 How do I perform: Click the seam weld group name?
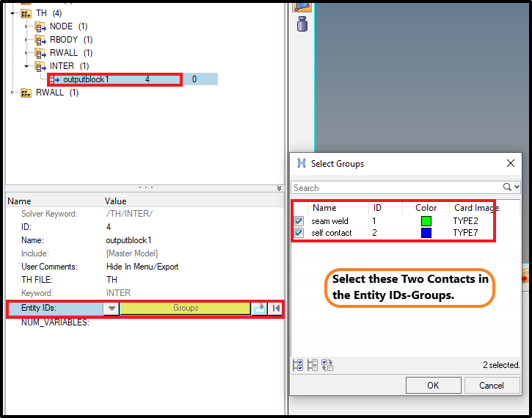[x=329, y=221]
